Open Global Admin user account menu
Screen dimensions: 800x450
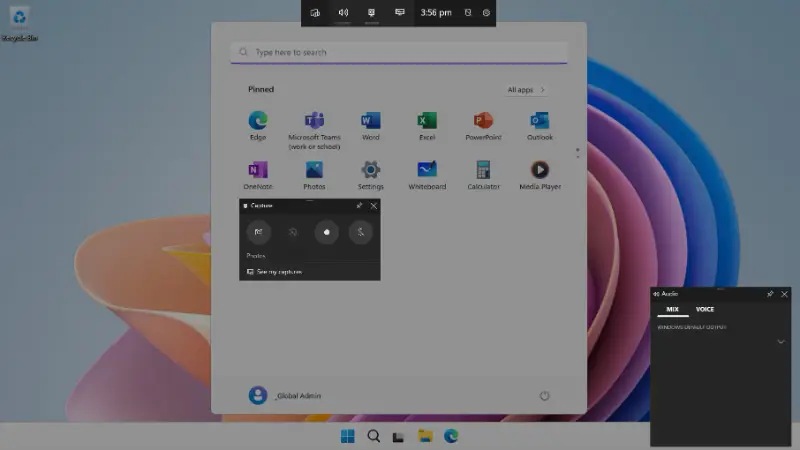click(285, 395)
